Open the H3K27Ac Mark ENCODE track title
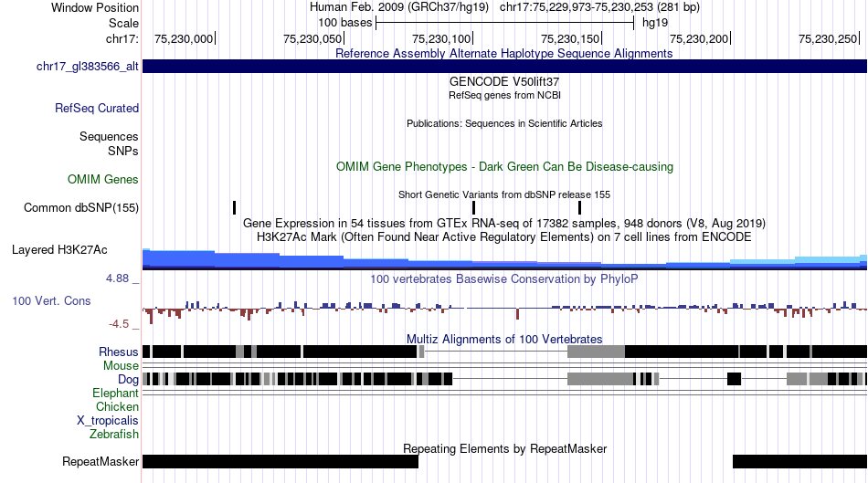 click(x=504, y=236)
